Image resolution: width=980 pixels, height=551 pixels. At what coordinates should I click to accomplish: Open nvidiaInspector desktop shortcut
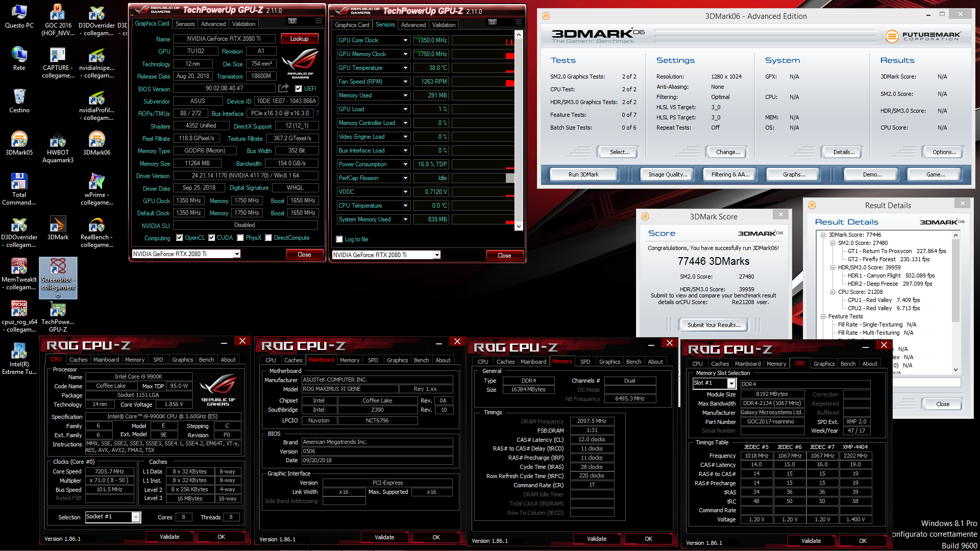(96, 63)
